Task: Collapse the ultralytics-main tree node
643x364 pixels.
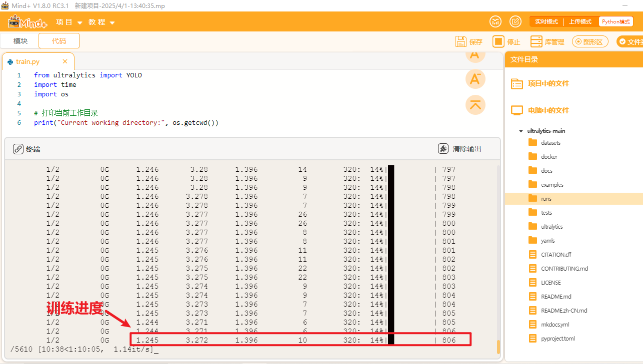Action: 521,131
